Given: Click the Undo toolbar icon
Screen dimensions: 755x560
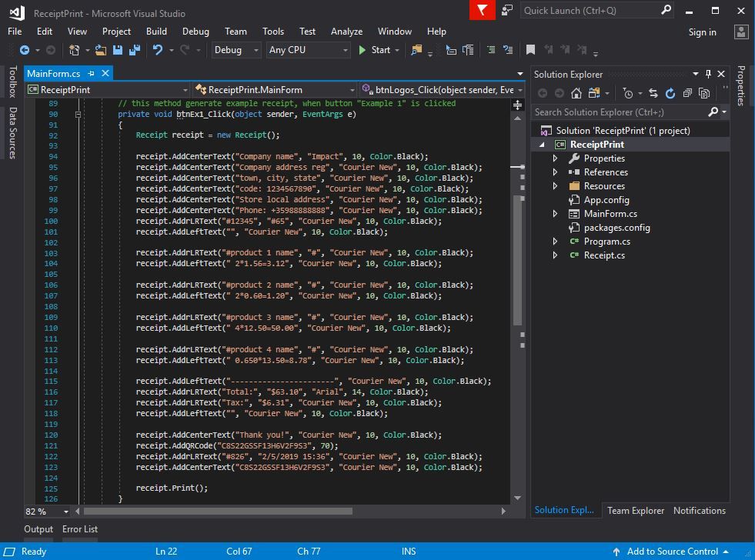Looking at the screenshot, I should [x=158, y=50].
